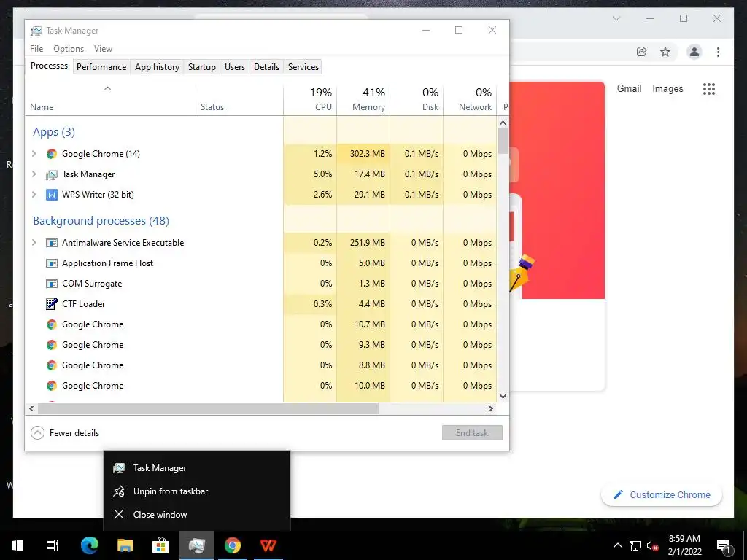Expand Antimalware Service Executable row

tap(34, 243)
